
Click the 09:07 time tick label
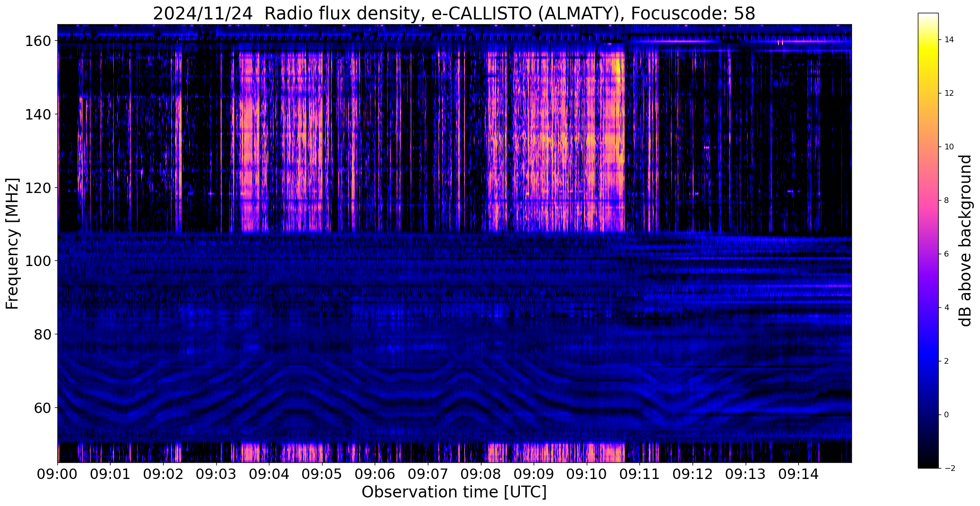click(x=428, y=474)
